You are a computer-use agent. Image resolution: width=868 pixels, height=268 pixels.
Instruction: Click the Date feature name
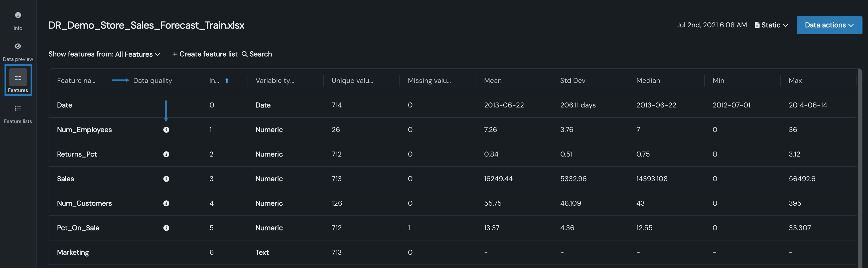pos(64,105)
